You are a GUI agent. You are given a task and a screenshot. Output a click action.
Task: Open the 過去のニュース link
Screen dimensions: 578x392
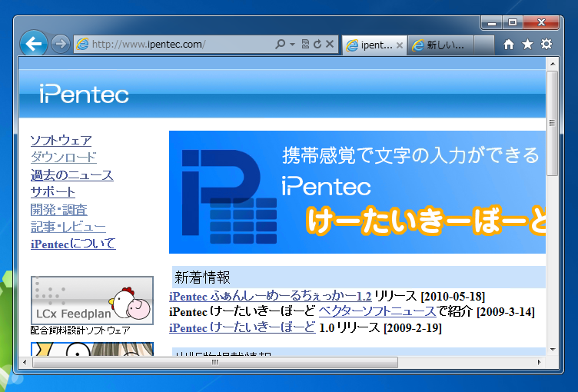tap(72, 174)
